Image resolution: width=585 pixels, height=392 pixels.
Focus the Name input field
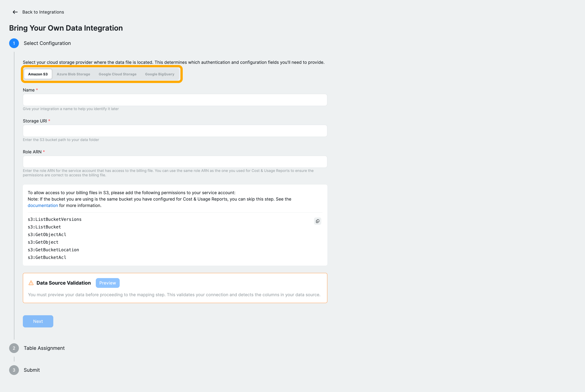pos(175,100)
